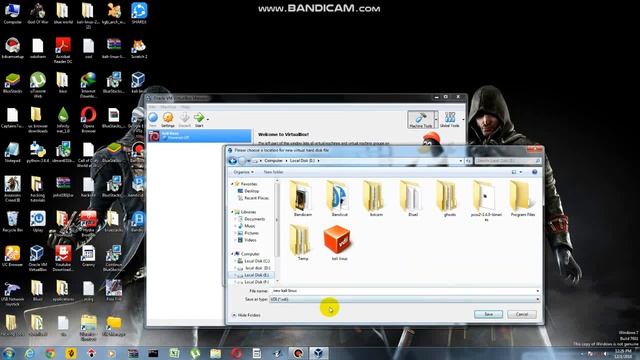The height and width of the screenshot is (360, 640).
Task: Open the Windows Start menu
Action: coord(9,353)
